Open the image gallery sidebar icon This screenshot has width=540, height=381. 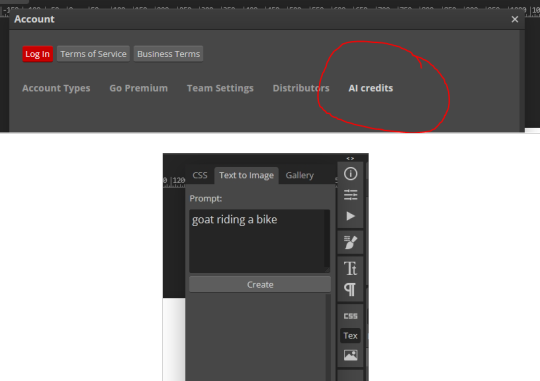tap(351, 355)
